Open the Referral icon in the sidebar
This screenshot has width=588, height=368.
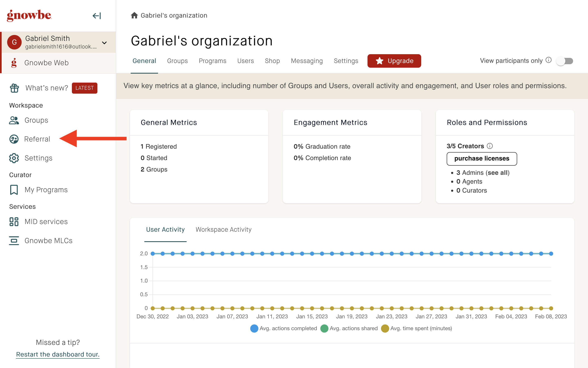point(14,139)
